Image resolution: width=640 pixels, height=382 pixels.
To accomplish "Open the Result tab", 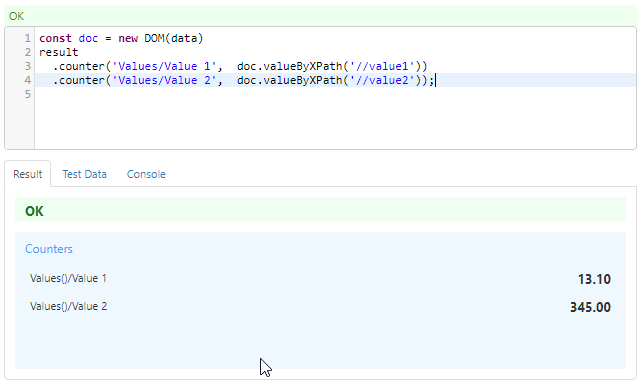I will (x=28, y=174).
